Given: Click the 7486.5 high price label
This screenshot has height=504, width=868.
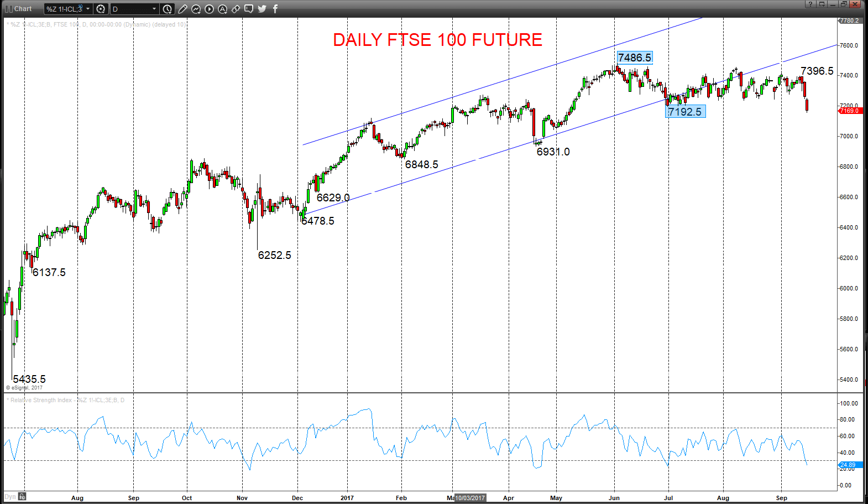Looking at the screenshot, I should [635, 58].
